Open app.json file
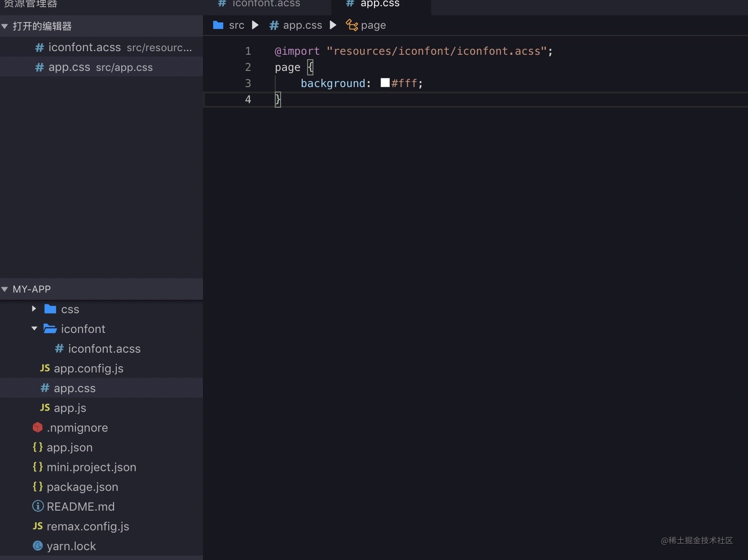 (101, 447)
